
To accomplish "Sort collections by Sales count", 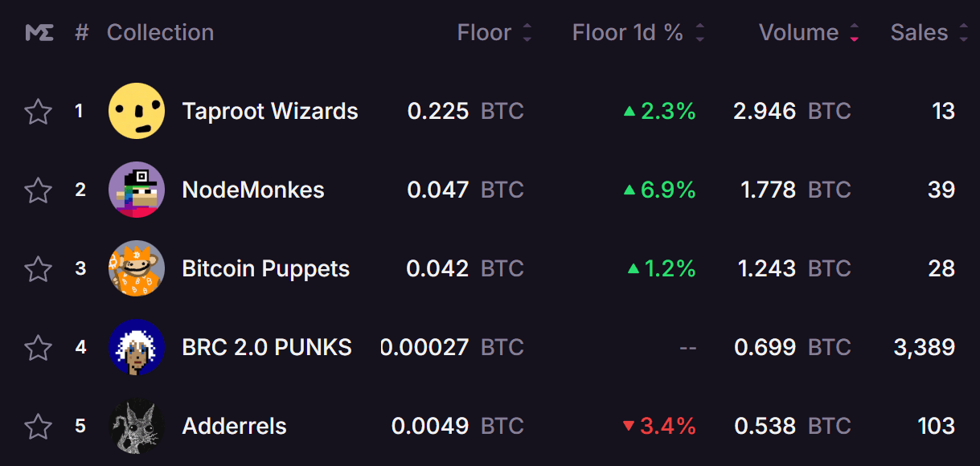I will click(x=929, y=33).
